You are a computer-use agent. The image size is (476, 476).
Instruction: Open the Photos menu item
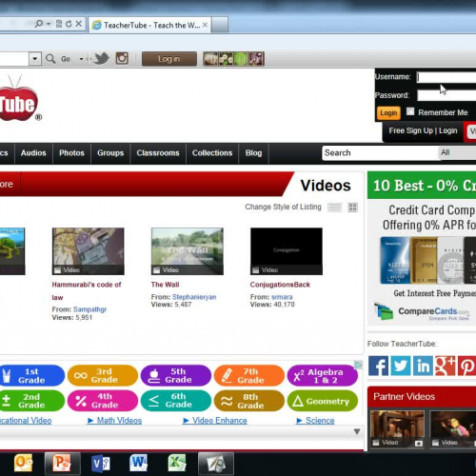(71, 153)
